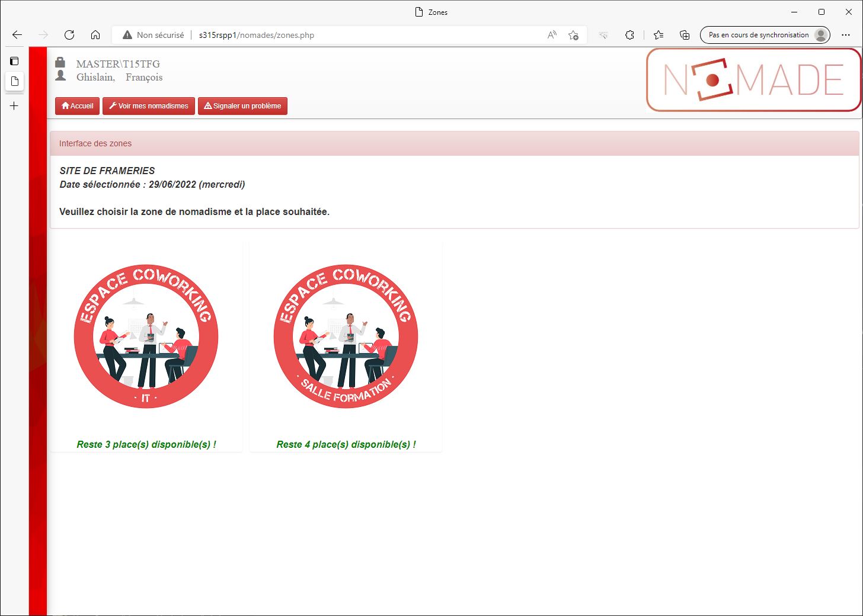Click the address bar URL

point(257,35)
